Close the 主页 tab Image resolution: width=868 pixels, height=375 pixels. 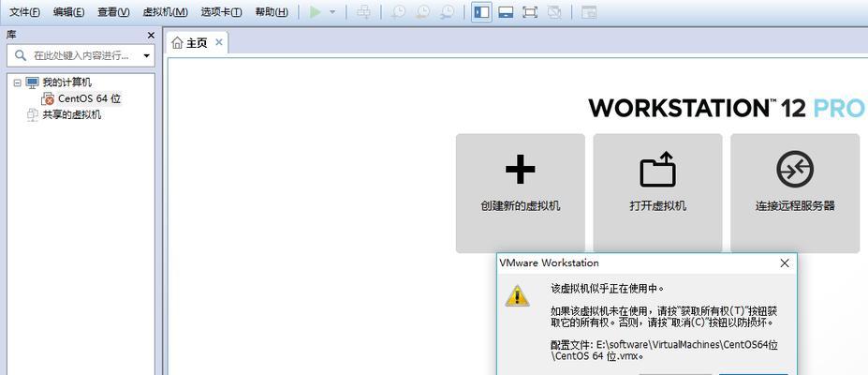click(219, 42)
